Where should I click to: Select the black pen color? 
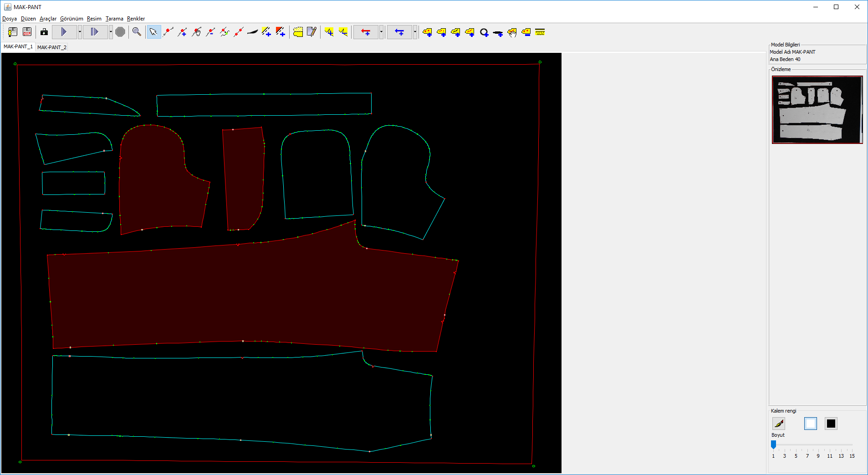tap(831, 424)
